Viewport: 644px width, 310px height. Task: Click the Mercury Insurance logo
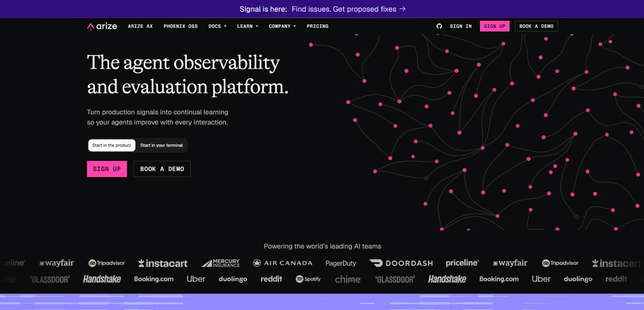[221, 263]
